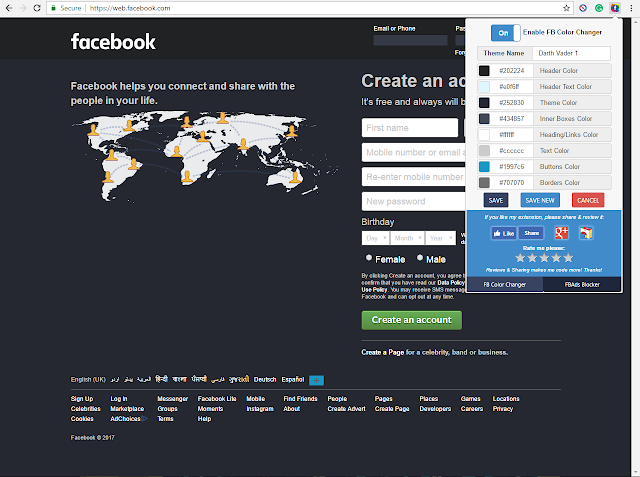Click the red circular extension icon
This screenshot has height=477, width=640.
[583, 8]
